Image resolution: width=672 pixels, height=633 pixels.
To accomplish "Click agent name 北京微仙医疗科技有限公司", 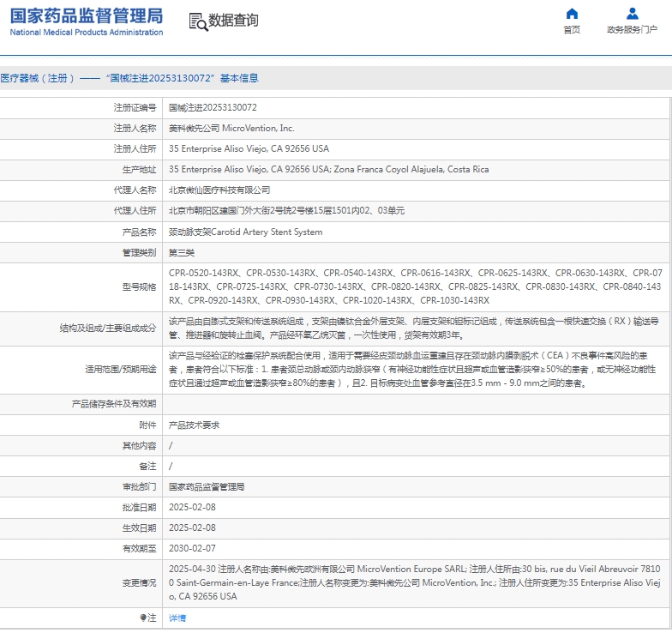I will (219, 190).
